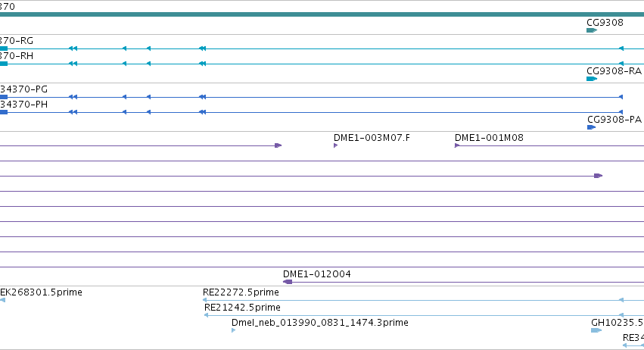Screen dimensions: 644x350
Task: Select the thick teal gene bar at the top
Action: (x=322, y=15)
